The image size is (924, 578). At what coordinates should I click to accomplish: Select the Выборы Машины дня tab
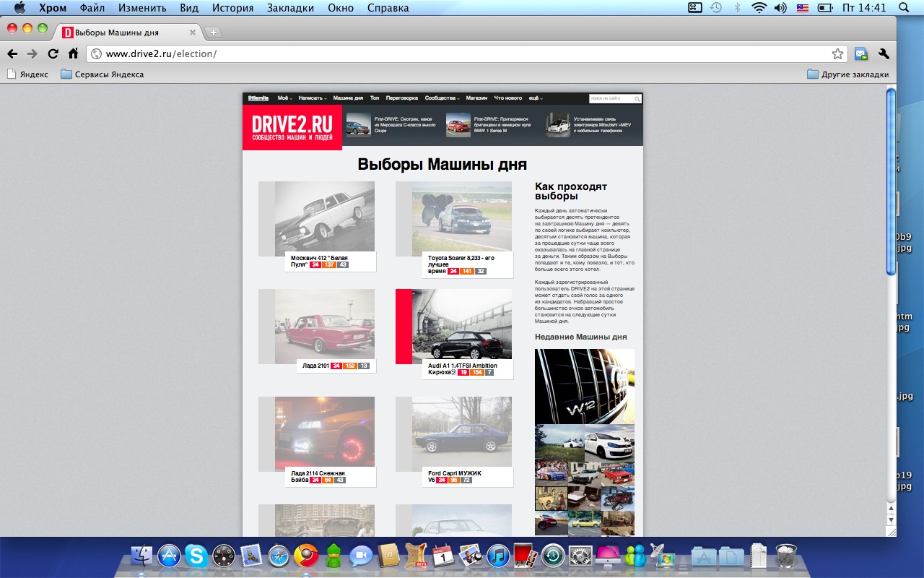pyautogui.click(x=128, y=33)
